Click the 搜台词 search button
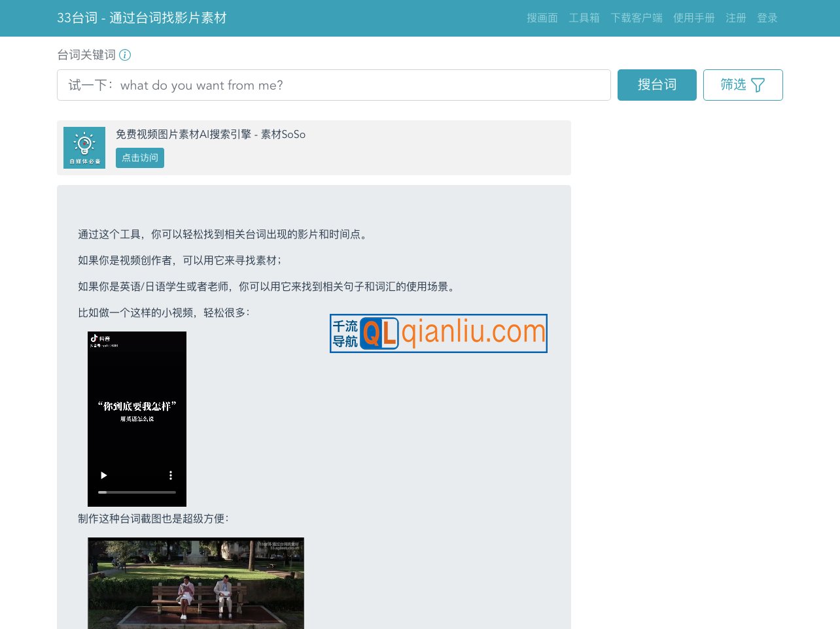This screenshot has height=629, width=840. [x=657, y=85]
